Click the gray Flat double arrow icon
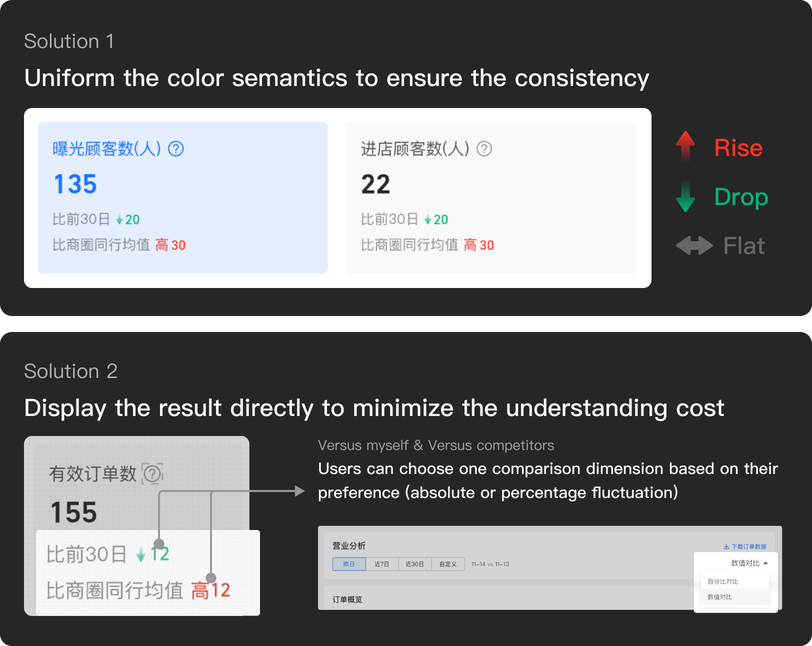The image size is (812, 646). coord(694,245)
